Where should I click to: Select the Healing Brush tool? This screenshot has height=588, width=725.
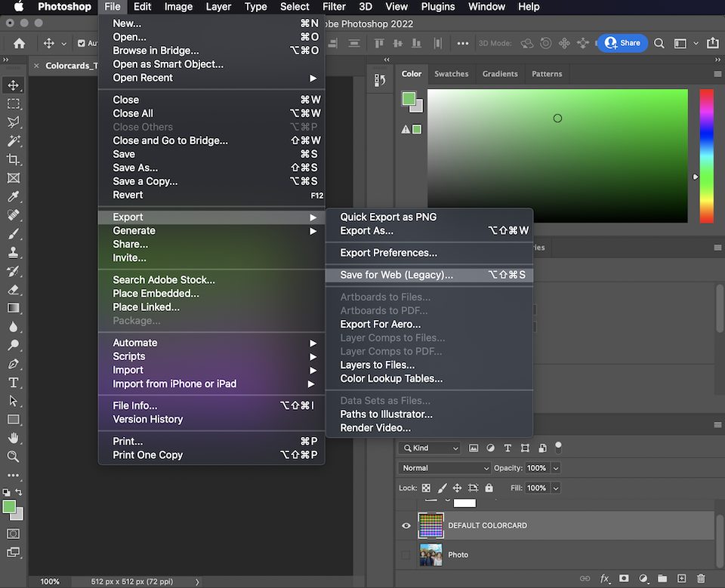pyautogui.click(x=13, y=215)
